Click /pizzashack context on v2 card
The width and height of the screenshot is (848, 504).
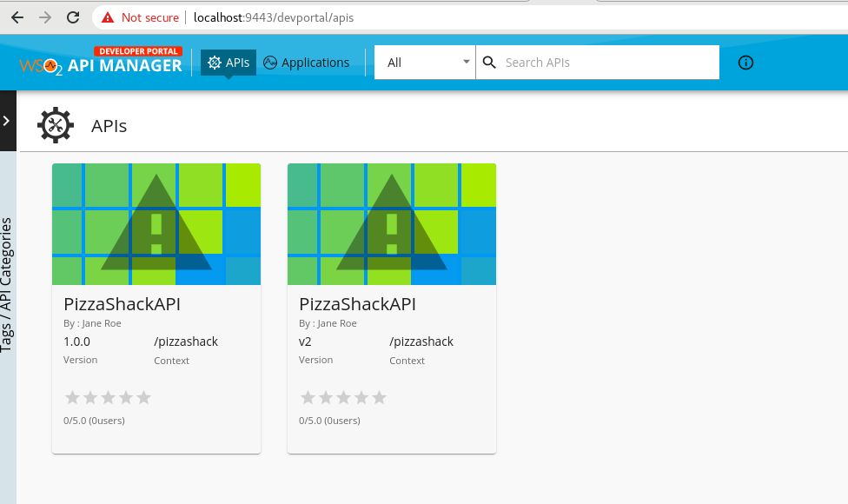coord(421,342)
